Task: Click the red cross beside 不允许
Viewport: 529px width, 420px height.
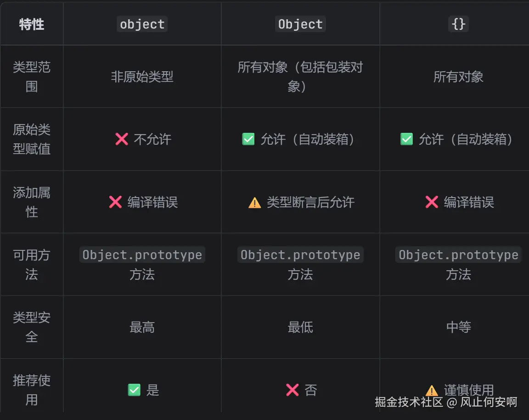Action: click(x=122, y=139)
